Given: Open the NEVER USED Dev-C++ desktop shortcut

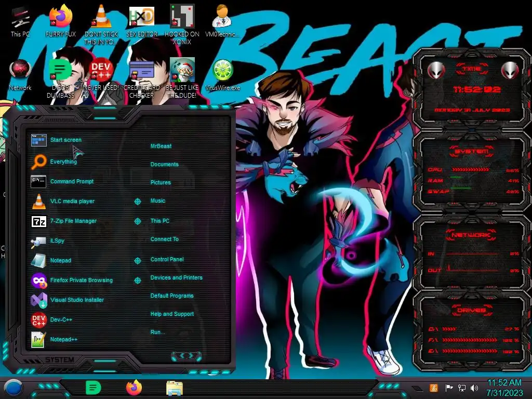Looking at the screenshot, I should tap(101, 75).
